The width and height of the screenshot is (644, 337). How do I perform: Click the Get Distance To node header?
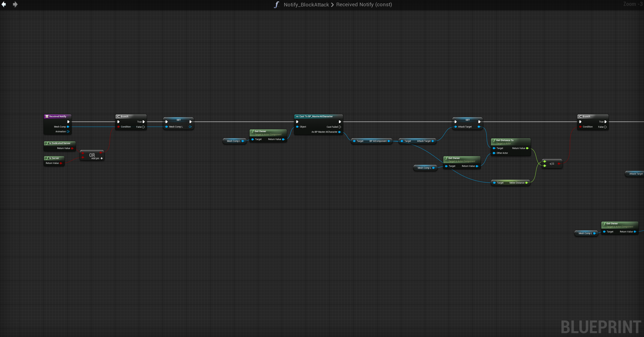[x=505, y=140]
